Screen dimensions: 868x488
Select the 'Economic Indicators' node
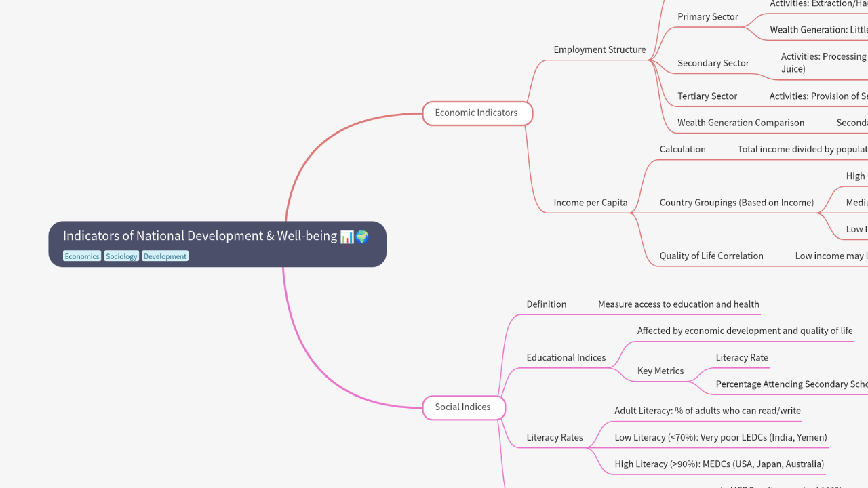coord(477,113)
